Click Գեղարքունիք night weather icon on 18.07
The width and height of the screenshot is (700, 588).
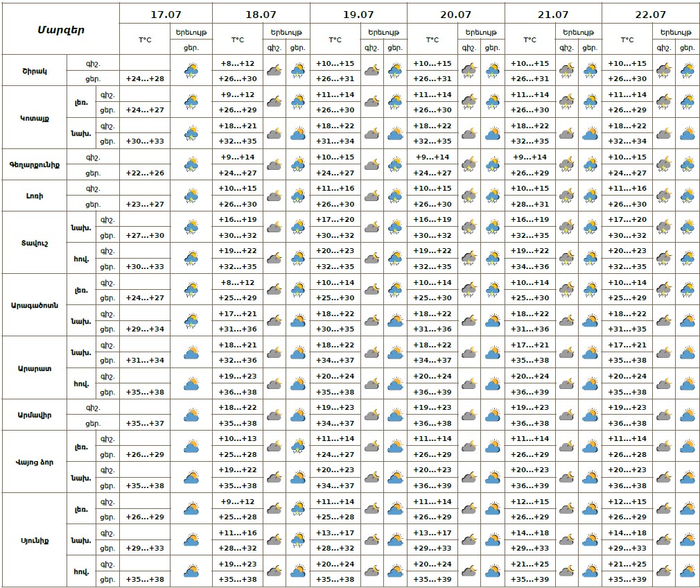[274, 165]
